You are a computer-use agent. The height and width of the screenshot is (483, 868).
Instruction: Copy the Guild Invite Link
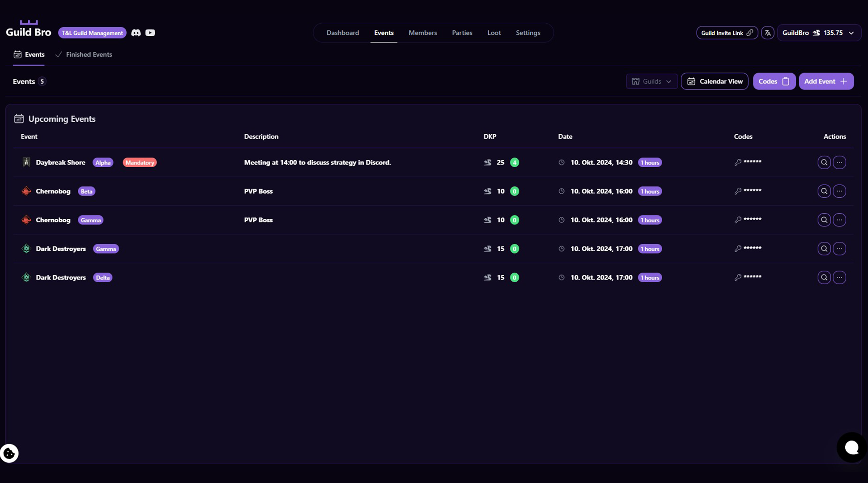pos(727,33)
